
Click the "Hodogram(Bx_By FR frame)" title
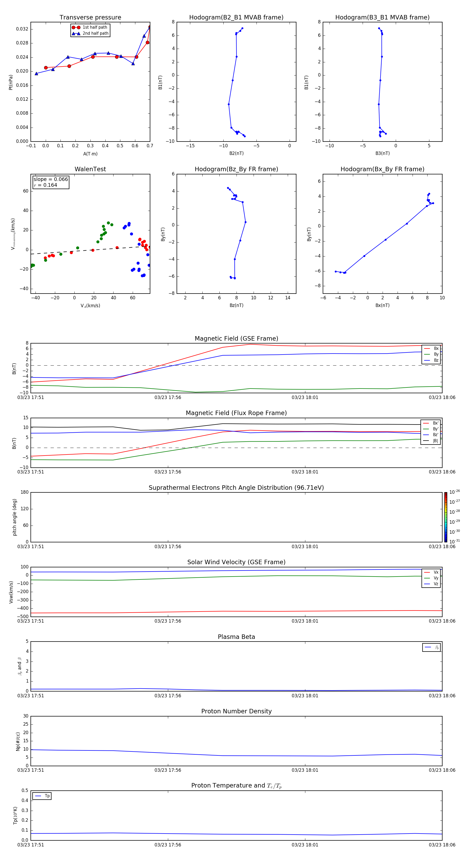(382, 169)
